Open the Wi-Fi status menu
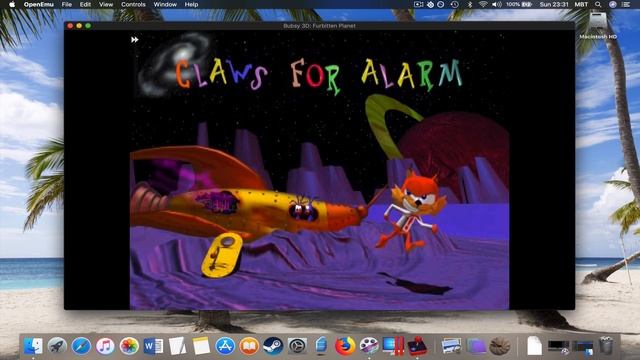This screenshot has height=360, width=640. [x=483, y=4]
